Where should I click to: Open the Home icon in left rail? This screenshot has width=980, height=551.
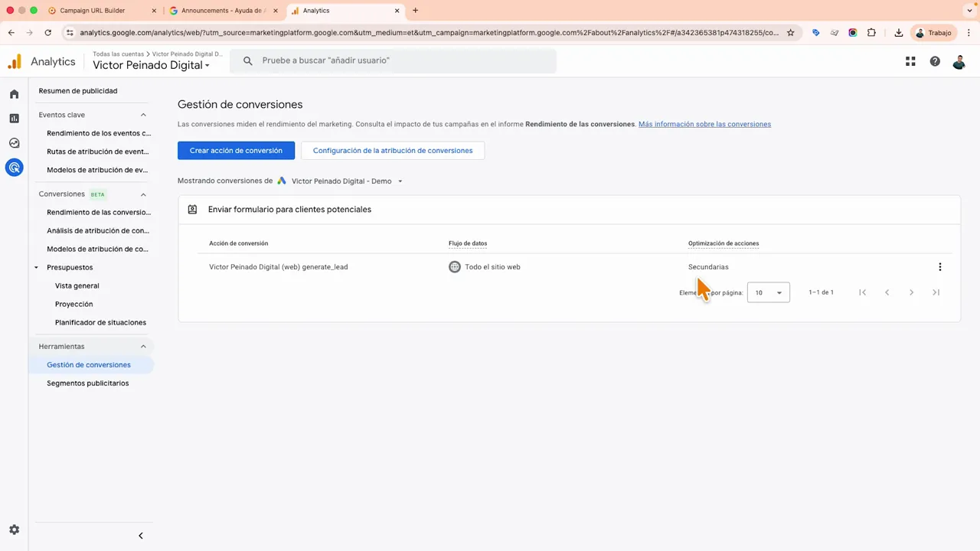14,94
